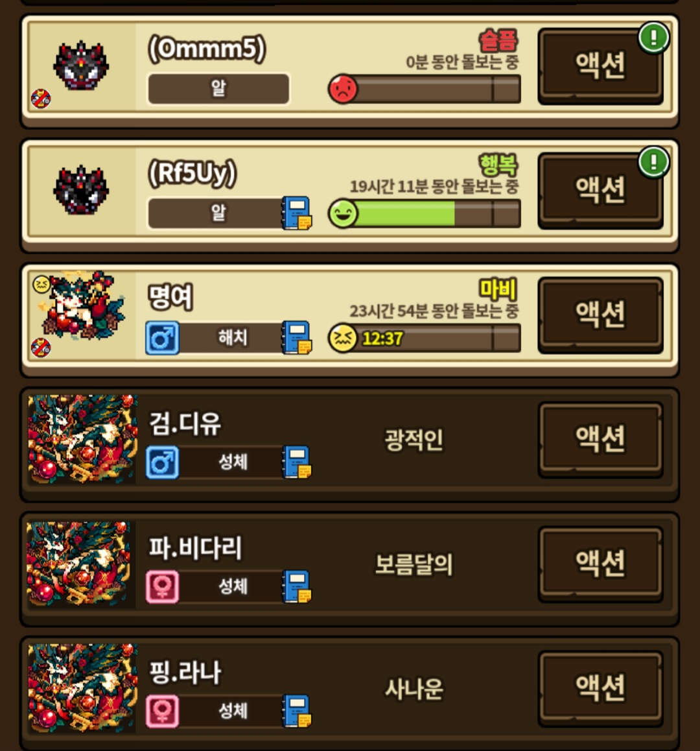Open the 액션 menu for 검.디유

(600, 439)
